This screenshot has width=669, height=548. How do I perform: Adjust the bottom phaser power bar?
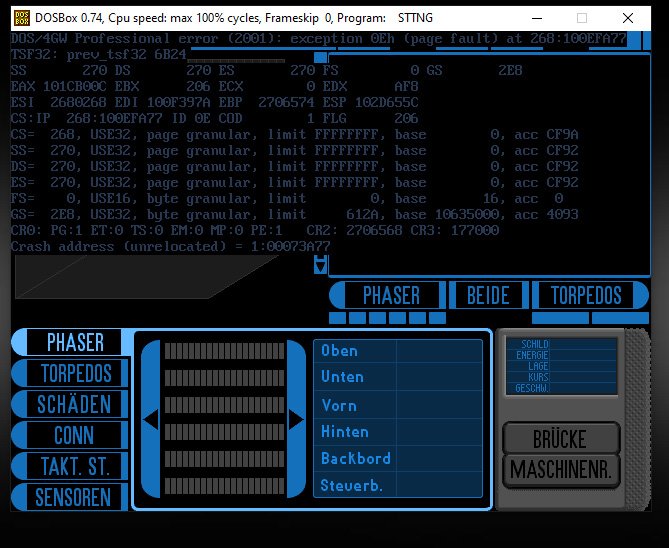pos(224,486)
